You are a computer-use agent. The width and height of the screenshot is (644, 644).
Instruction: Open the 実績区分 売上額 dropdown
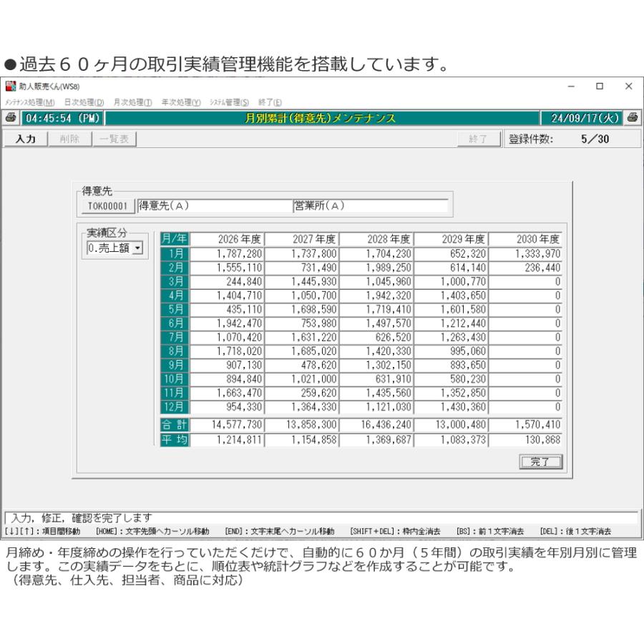[x=138, y=248]
